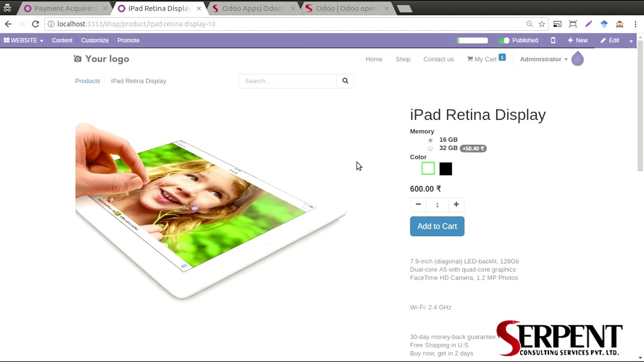This screenshot has width=644, height=362.
Task: Go to the Home page link
Action: click(x=374, y=59)
